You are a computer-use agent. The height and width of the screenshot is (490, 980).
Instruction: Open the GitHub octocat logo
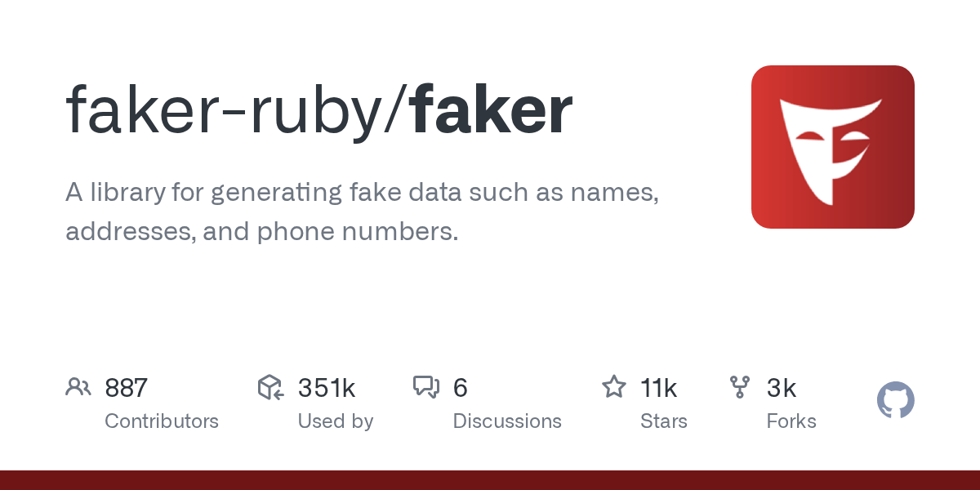(x=896, y=401)
